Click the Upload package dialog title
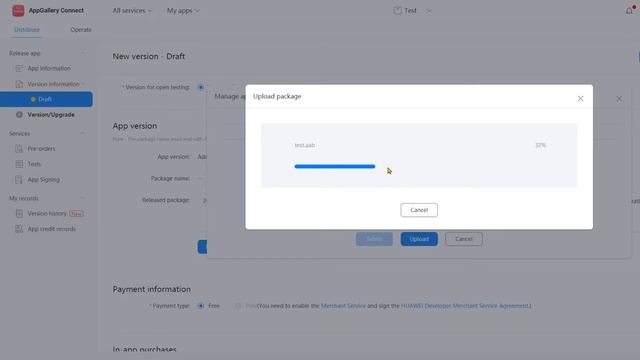 (x=277, y=96)
